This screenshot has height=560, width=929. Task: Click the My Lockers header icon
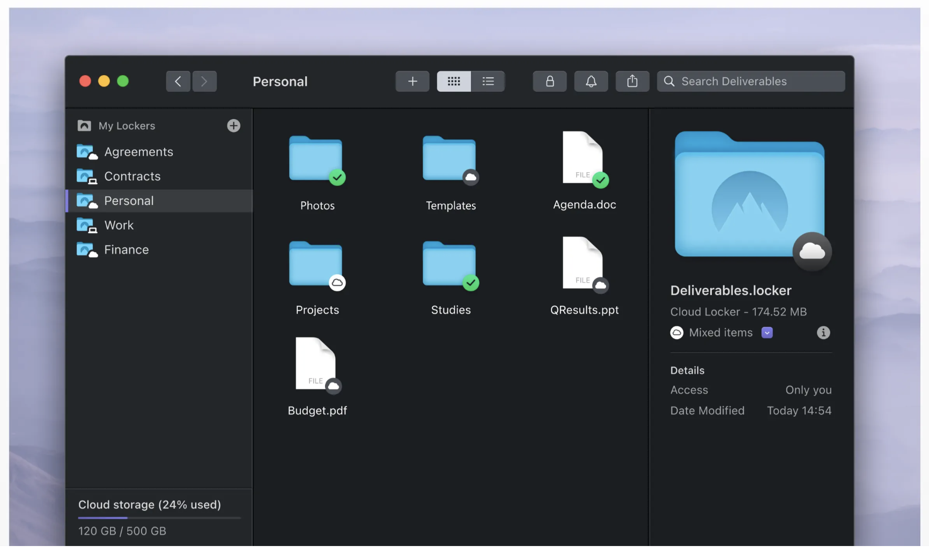84,126
